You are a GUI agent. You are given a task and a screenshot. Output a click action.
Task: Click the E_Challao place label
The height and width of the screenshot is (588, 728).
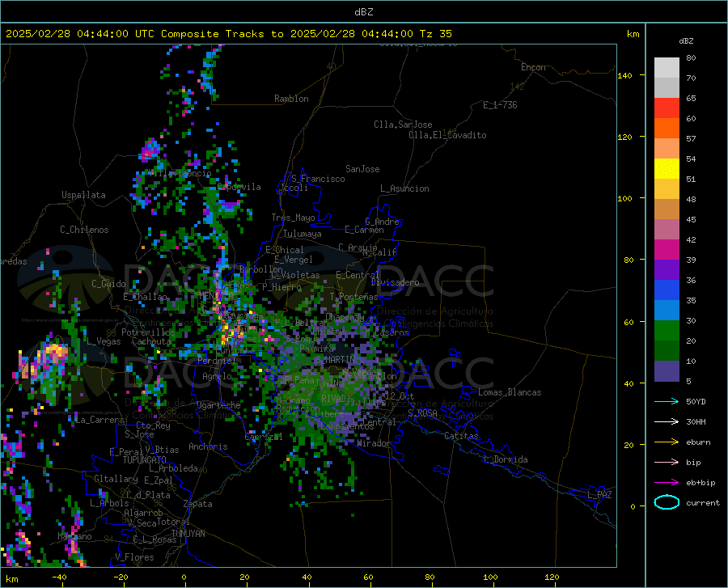coord(145,297)
